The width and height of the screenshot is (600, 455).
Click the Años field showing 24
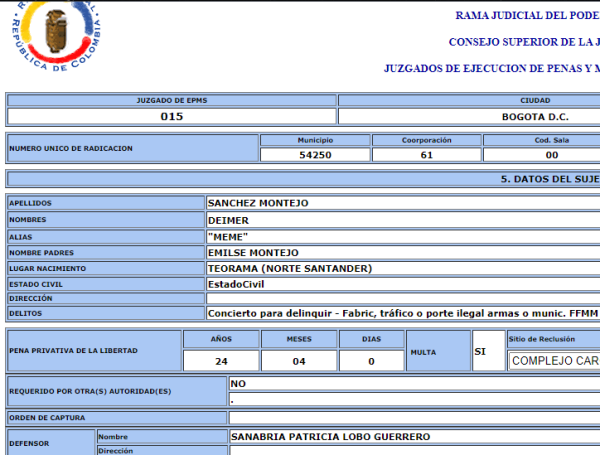click(222, 361)
